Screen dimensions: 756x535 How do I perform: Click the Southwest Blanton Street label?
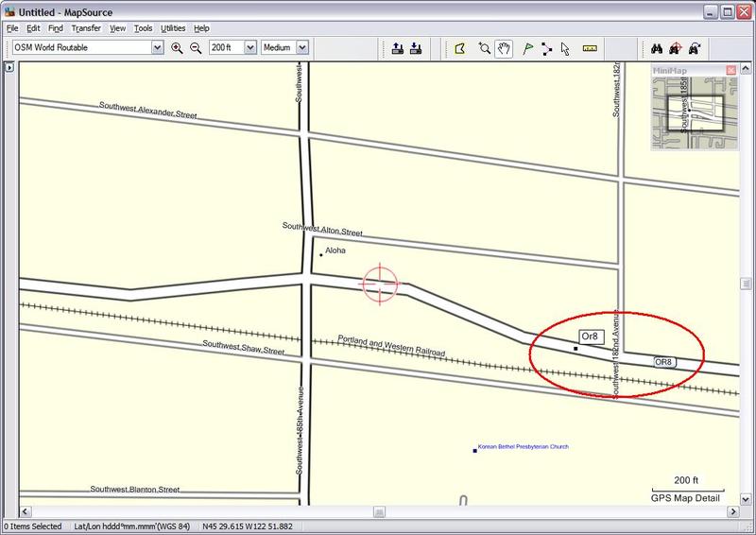coord(135,490)
